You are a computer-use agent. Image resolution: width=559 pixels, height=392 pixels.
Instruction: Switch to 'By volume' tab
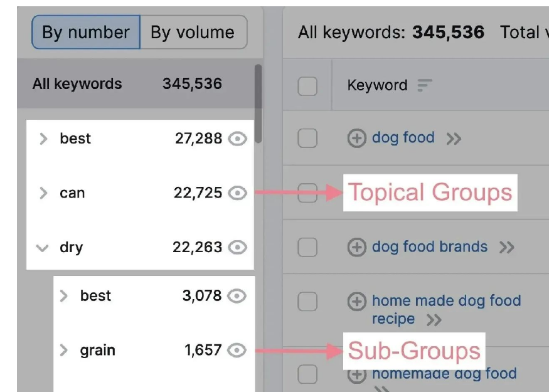pyautogui.click(x=194, y=33)
